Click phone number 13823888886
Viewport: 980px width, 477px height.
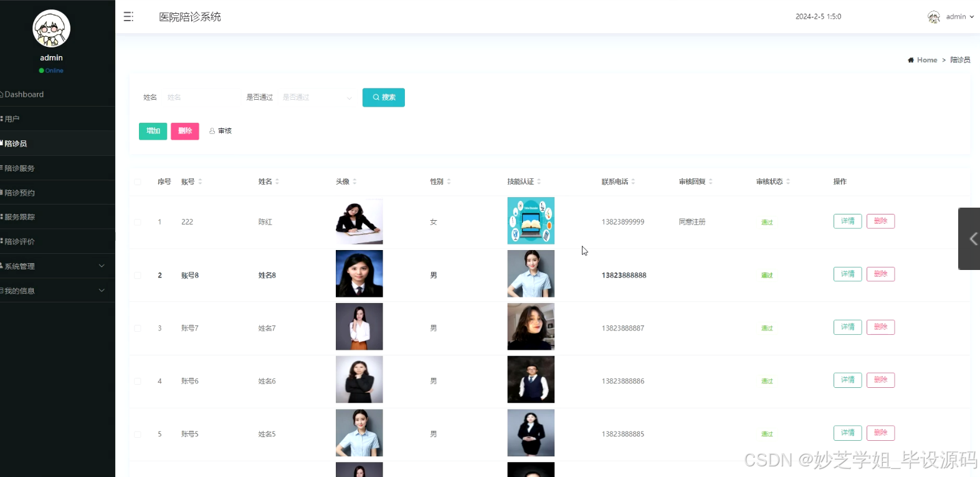coord(623,381)
